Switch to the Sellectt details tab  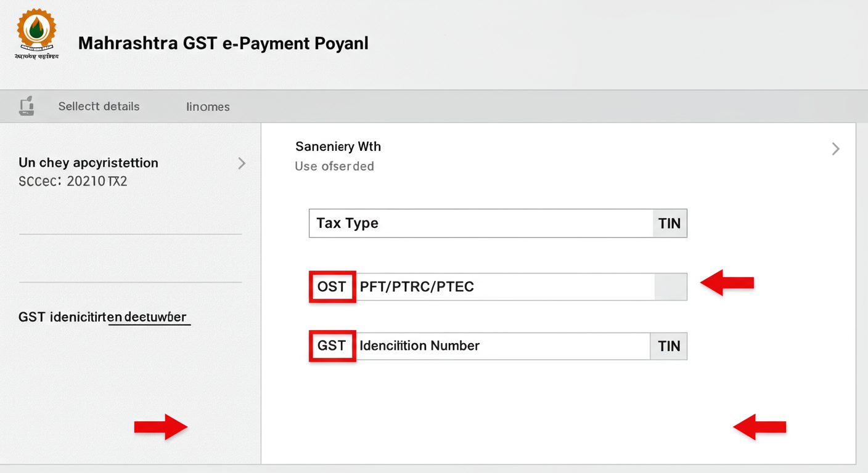coord(99,106)
